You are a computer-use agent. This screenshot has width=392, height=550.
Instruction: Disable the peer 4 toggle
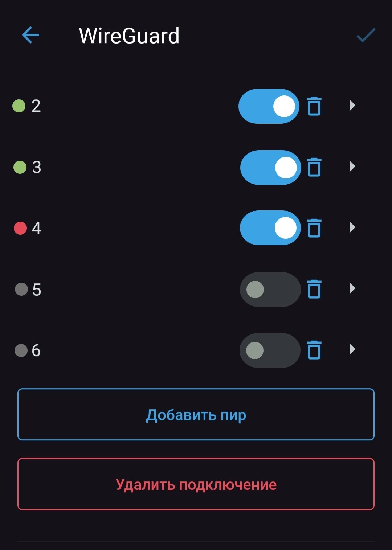tap(270, 228)
